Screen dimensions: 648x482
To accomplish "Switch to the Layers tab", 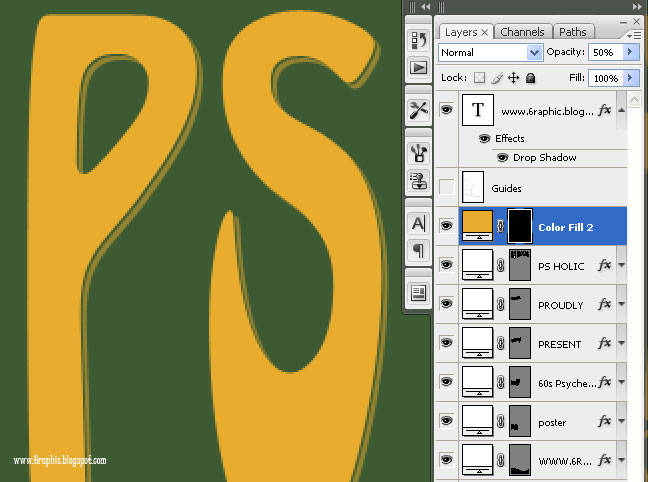I will (x=461, y=32).
